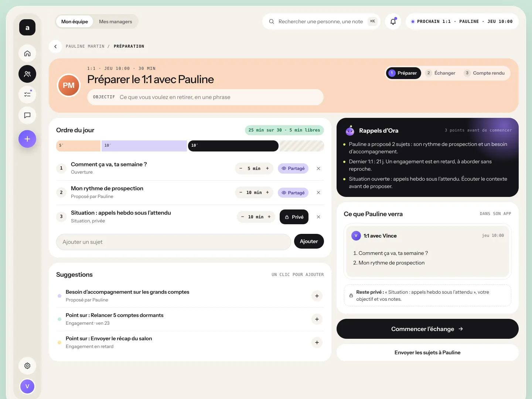Go to the Échanger step
The height and width of the screenshot is (399, 532).
point(440,73)
